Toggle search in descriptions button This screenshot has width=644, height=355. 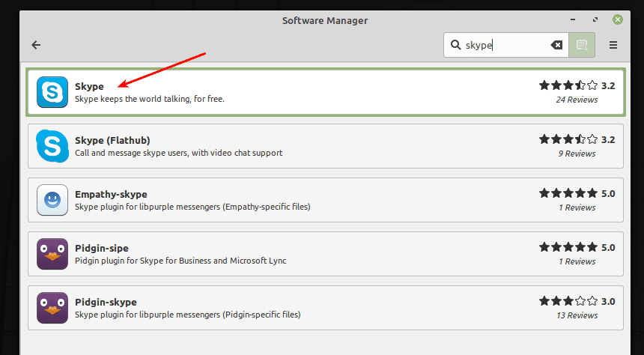(x=581, y=45)
